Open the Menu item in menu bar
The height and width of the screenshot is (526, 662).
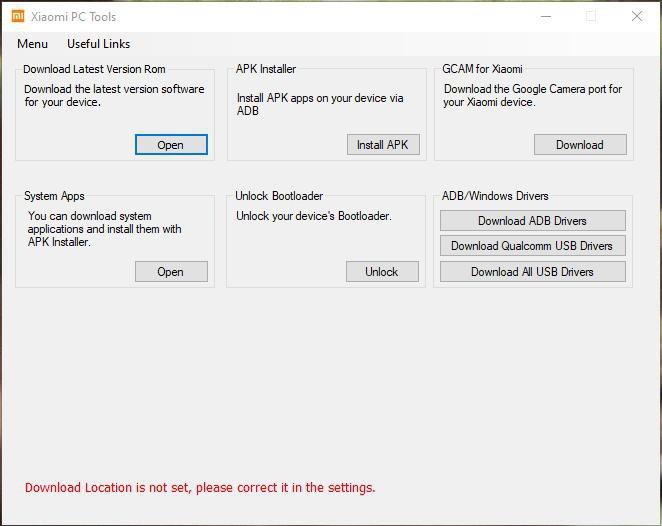coord(33,44)
